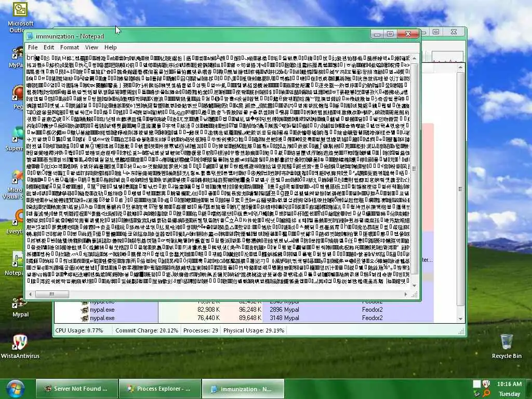Open the Everything desktop shortcut

(x=14, y=221)
